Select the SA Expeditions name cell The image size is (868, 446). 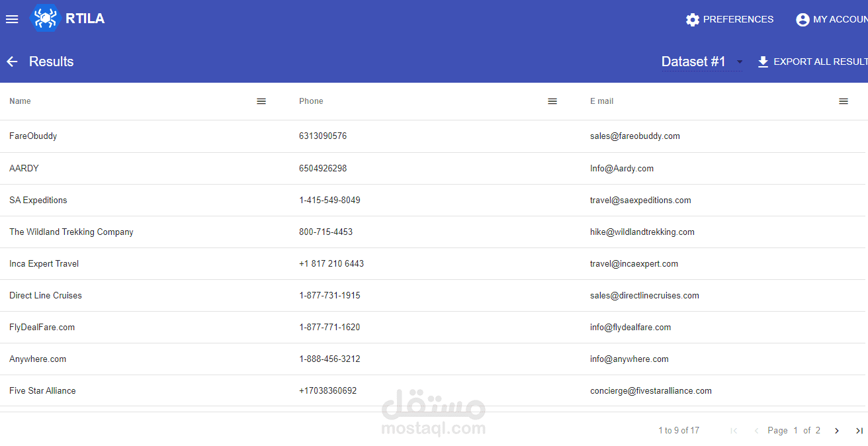(38, 200)
